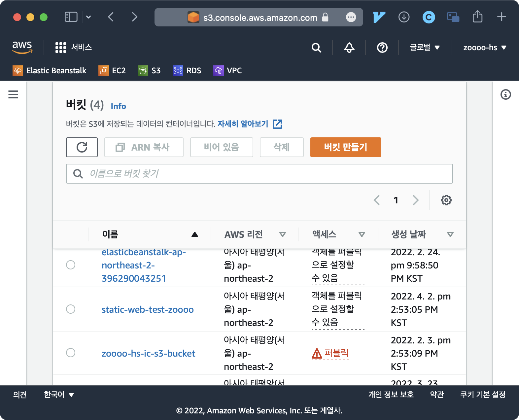Open a new Safari tab

502,17
